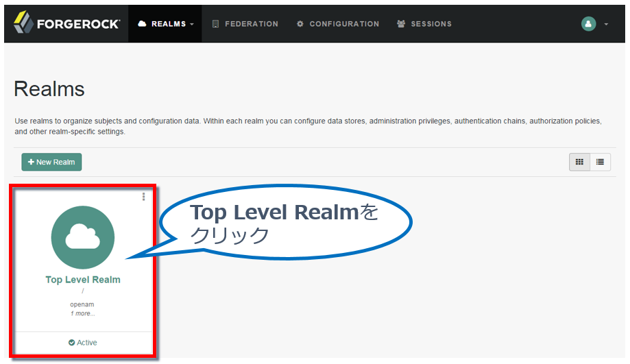Open the Top Level Realm kebab menu
Screen dimensions: 630x364
pos(143,197)
